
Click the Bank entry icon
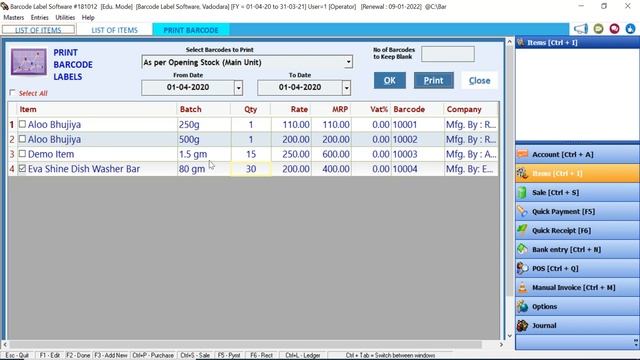[522, 249]
